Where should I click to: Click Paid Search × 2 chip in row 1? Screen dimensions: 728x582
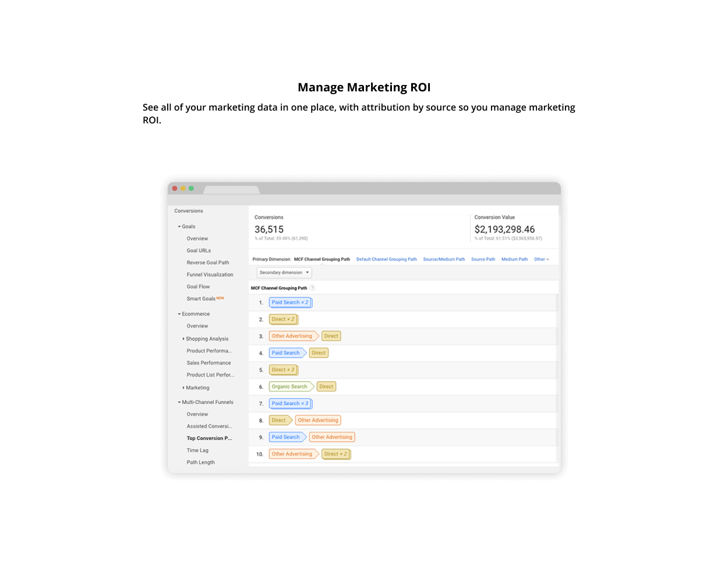pos(291,303)
